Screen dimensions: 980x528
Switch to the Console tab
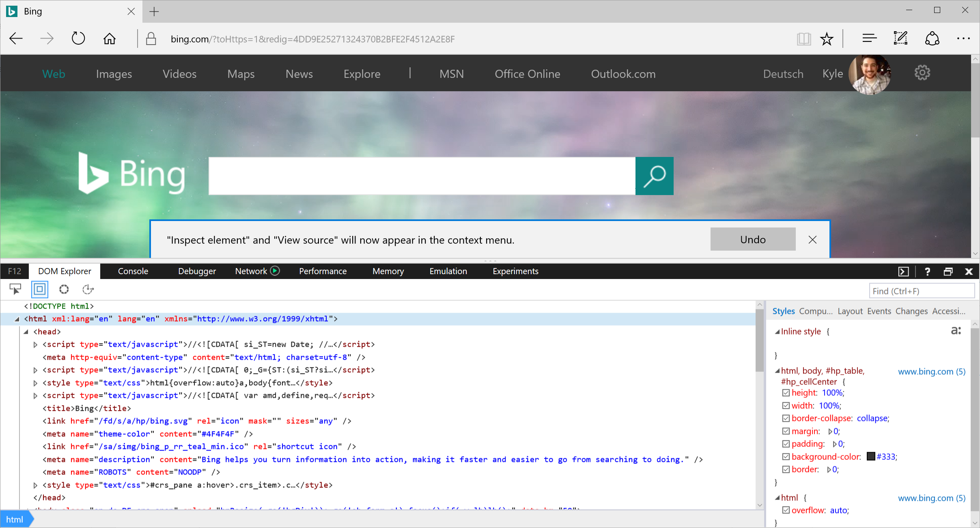(x=133, y=271)
